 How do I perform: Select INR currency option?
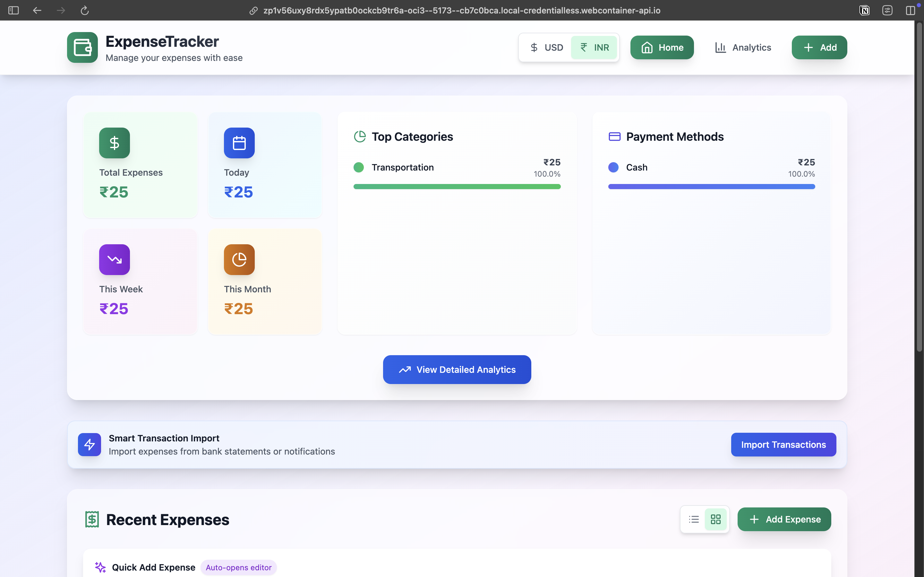coord(594,47)
